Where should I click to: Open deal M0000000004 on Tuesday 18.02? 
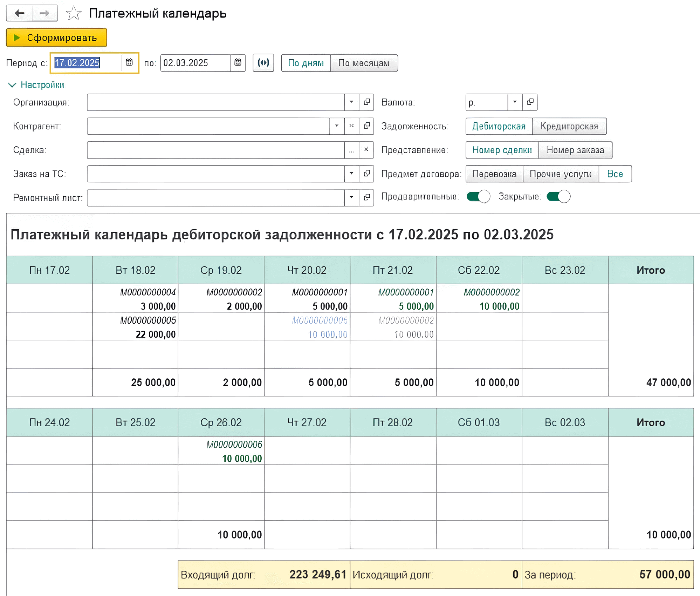(148, 292)
